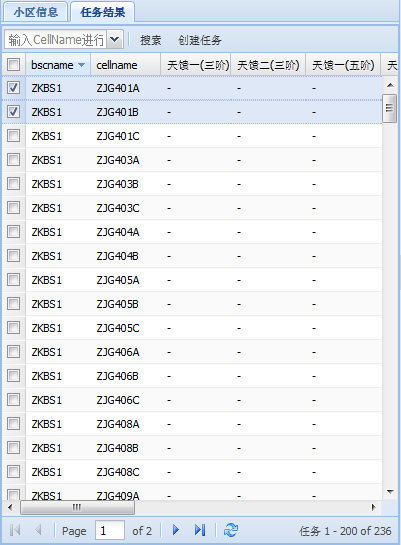Toggle the select-all header checkbox
Screen dimensions: 401x545
14,64
